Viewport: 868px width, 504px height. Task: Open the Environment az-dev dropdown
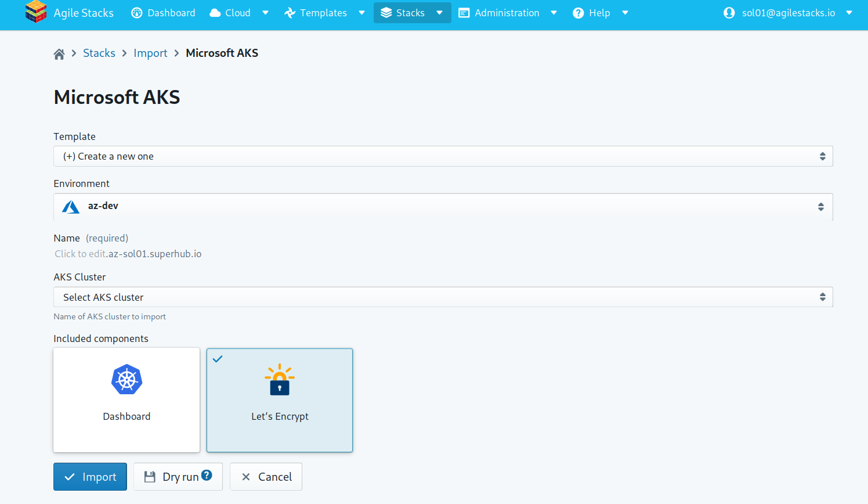[x=443, y=207]
